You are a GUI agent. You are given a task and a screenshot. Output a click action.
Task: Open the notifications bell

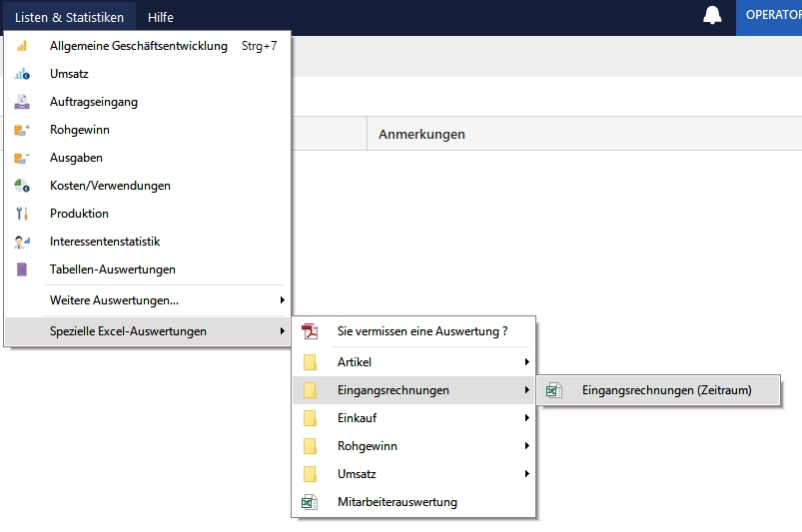[x=712, y=15]
